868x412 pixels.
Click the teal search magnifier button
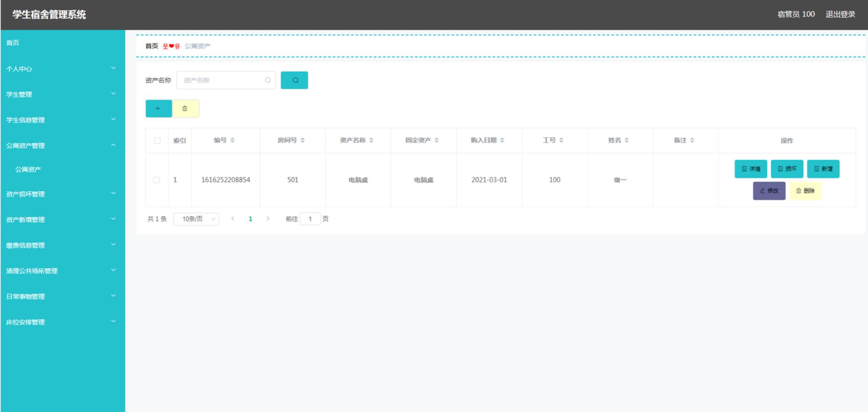pos(294,80)
